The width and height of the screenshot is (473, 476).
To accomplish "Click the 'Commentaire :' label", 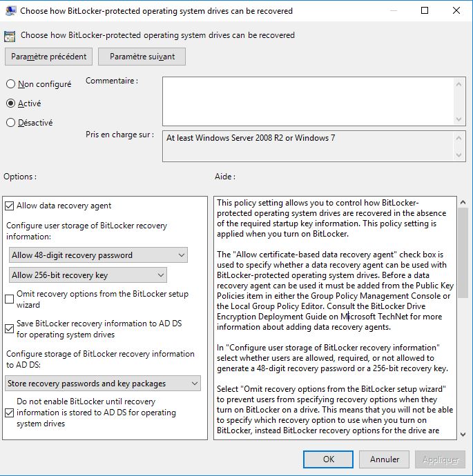I will tap(112, 81).
